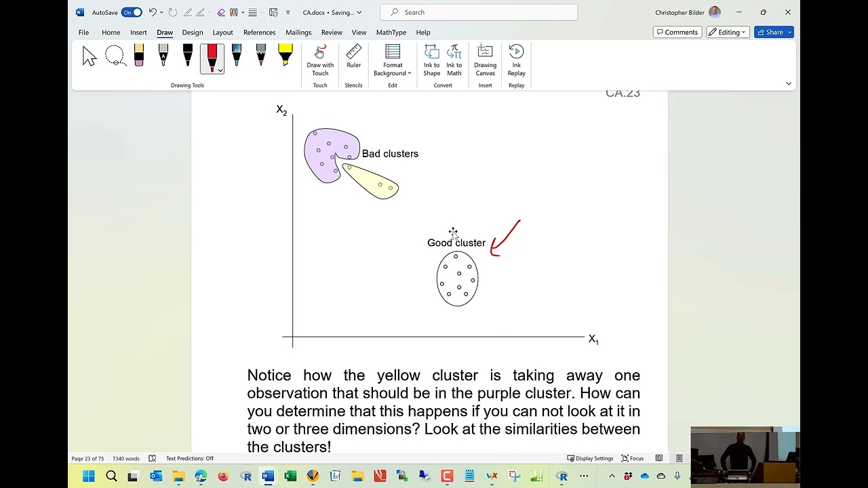The width and height of the screenshot is (868, 488).
Task: Switch to the Insert tab
Action: click(x=138, y=33)
